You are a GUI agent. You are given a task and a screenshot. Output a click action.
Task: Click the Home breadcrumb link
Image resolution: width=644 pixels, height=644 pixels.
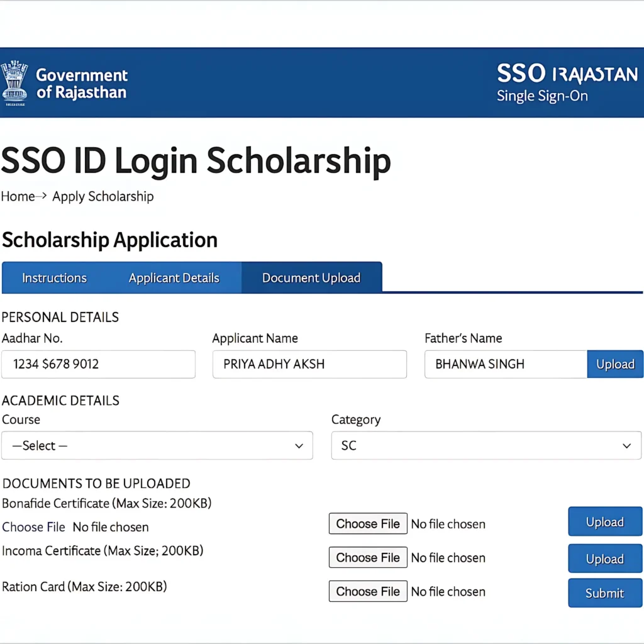tap(18, 196)
